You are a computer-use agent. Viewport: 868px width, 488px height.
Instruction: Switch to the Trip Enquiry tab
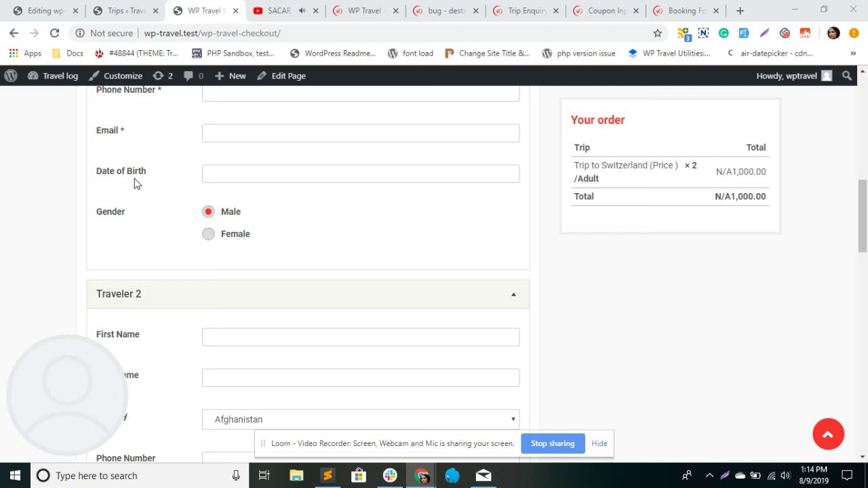coord(526,11)
